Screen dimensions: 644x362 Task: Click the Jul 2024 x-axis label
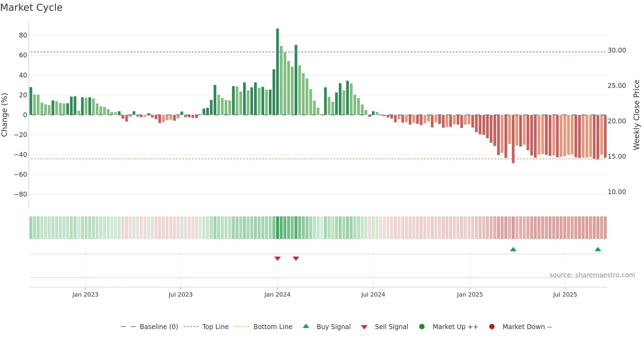click(x=373, y=294)
